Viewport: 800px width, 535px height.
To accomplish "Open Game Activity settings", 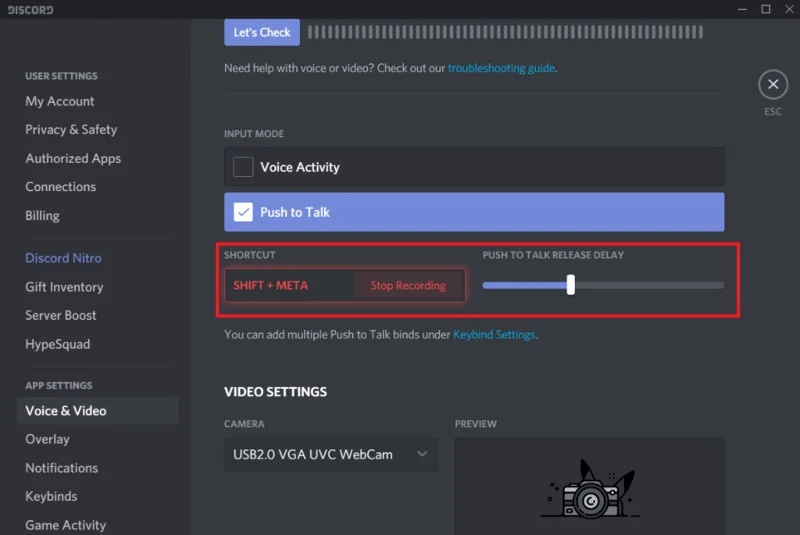I will (65, 525).
